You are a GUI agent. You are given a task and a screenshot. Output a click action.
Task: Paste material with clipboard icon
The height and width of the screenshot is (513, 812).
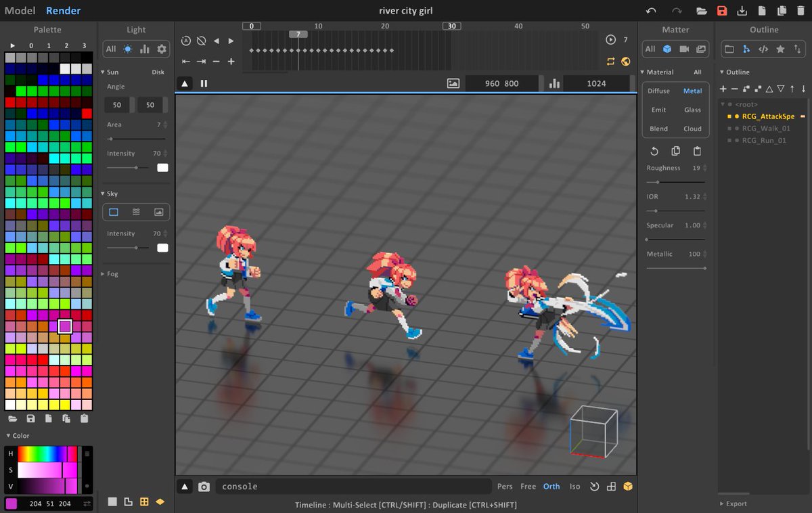coord(697,151)
